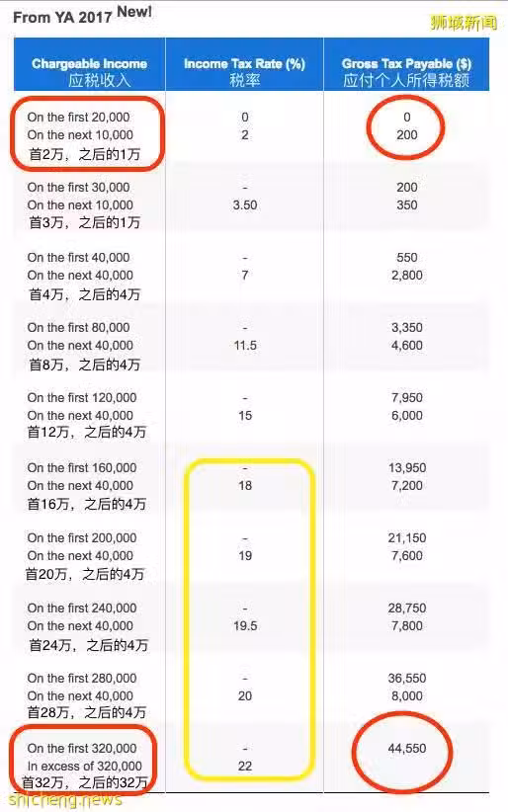Click the 36,550 gross tax amount

[407, 678]
